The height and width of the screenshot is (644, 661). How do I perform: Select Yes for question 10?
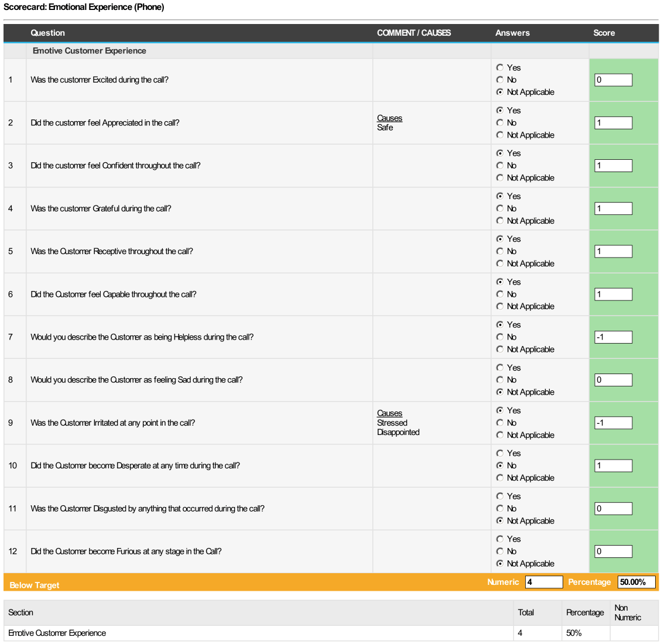pos(500,453)
